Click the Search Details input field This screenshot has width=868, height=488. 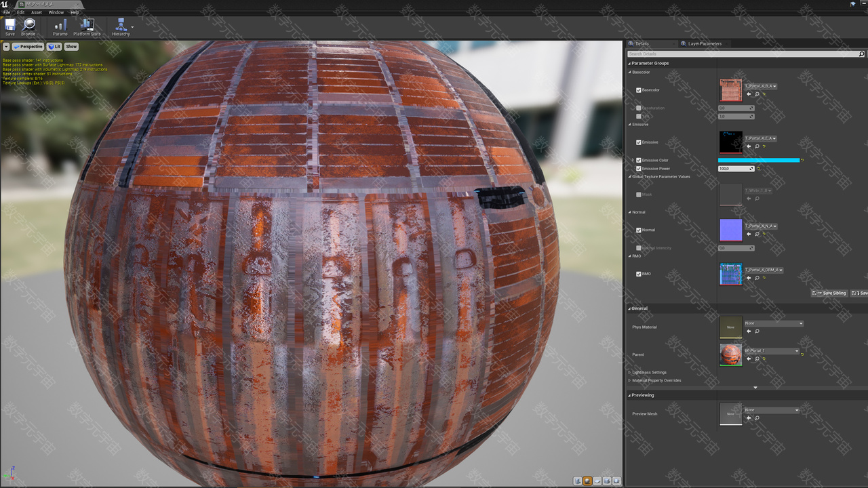(x=743, y=54)
